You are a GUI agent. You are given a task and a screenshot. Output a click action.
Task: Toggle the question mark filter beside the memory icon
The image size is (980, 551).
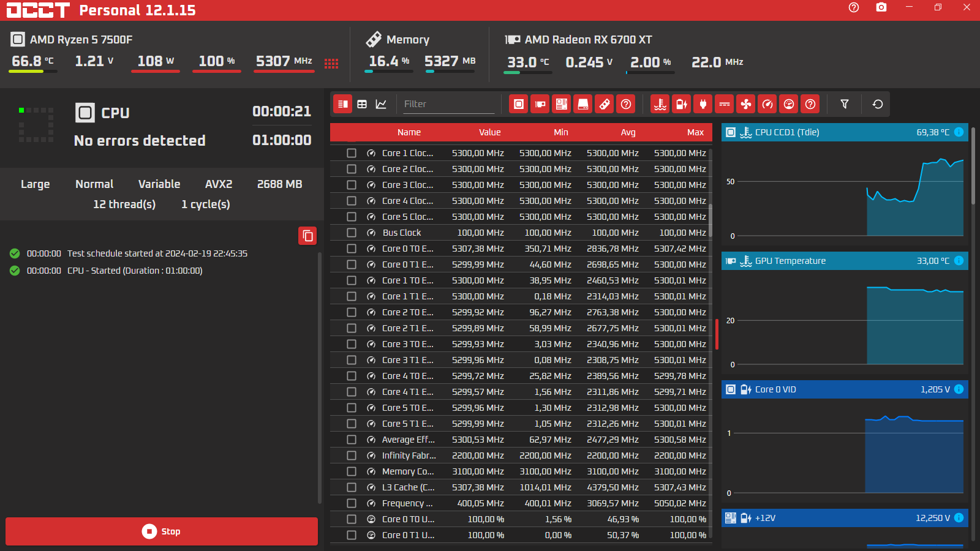pyautogui.click(x=626, y=104)
